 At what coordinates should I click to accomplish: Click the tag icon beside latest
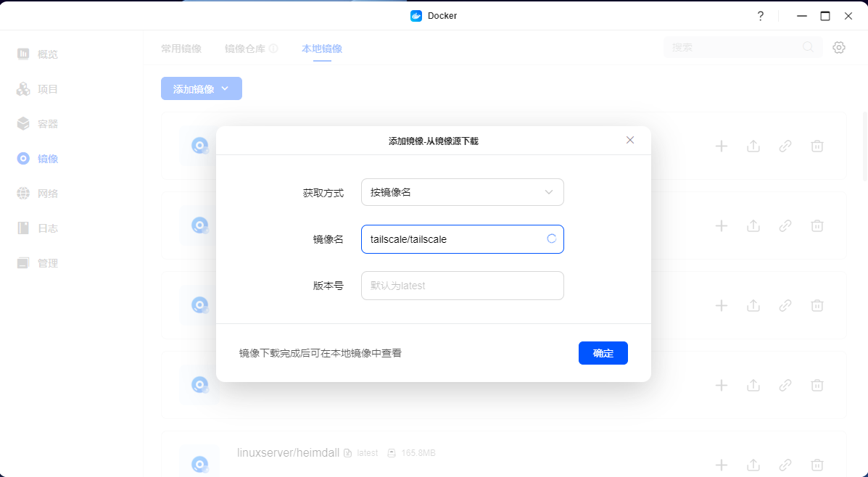347,453
